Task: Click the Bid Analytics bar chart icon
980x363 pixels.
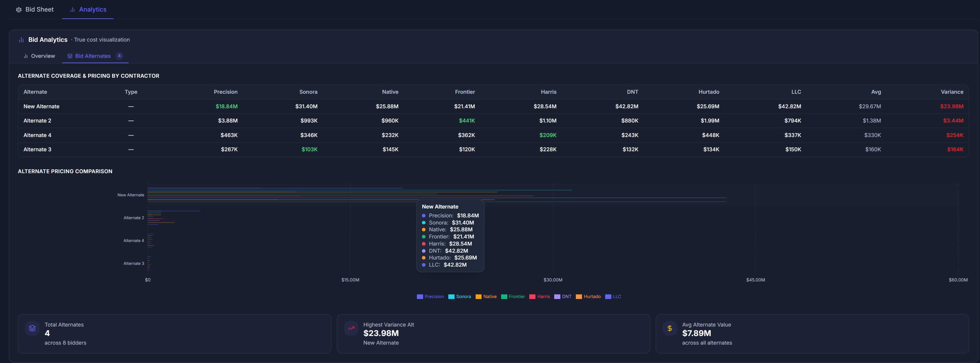Action: point(21,39)
